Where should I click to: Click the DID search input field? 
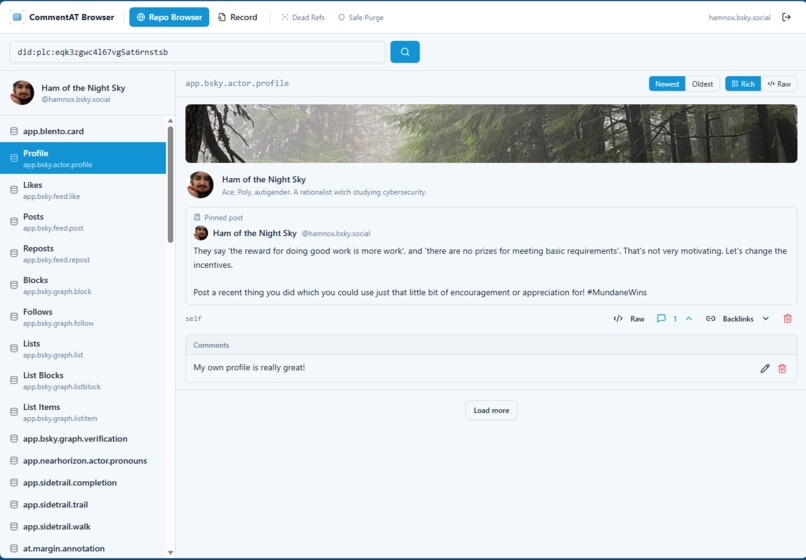197,52
